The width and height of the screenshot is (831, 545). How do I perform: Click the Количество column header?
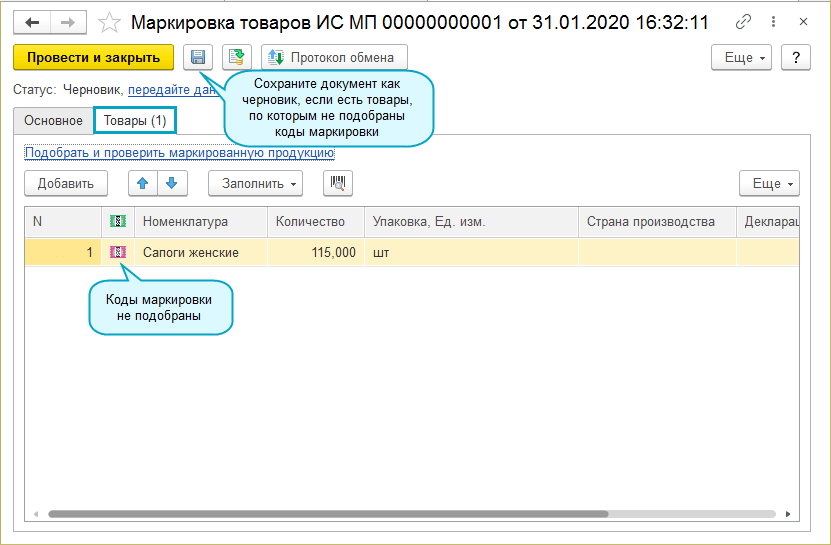click(x=316, y=222)
